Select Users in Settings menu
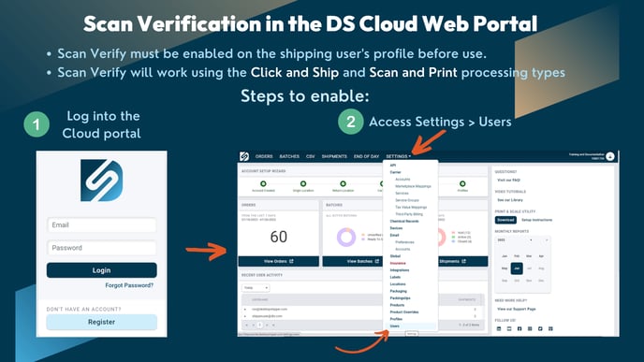Screen dimensions: 644x362 [395, 326]
